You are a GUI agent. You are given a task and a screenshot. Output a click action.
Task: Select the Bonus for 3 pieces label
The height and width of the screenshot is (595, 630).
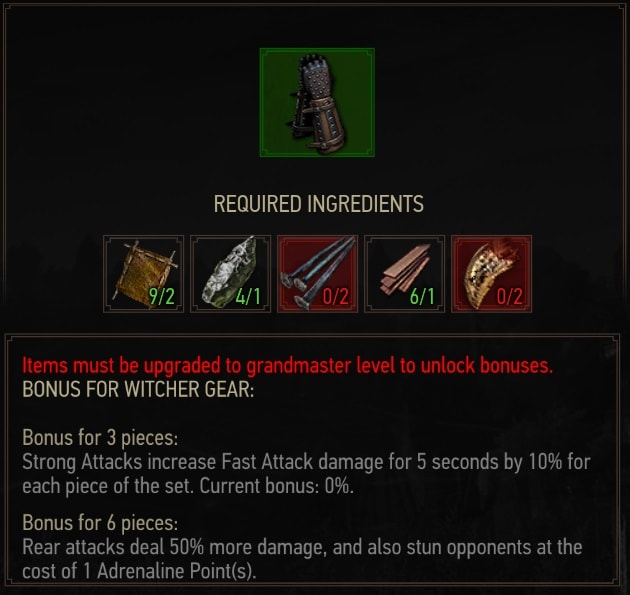pyautogui.click(x=100, y=437)
